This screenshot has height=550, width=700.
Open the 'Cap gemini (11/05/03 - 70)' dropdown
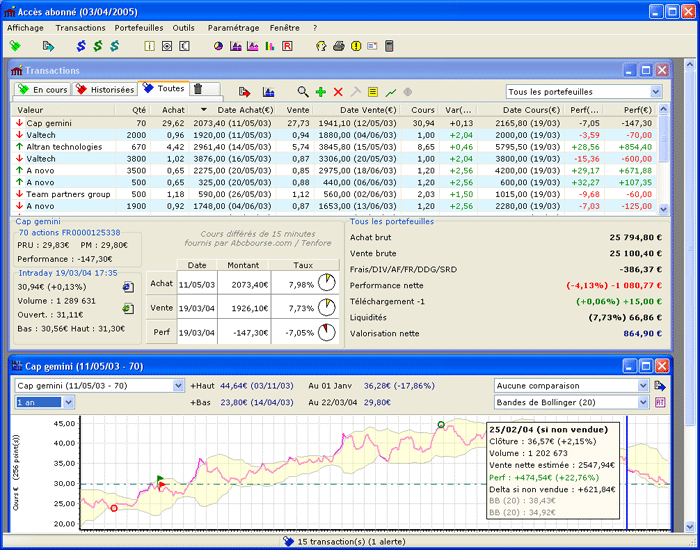click(179, 386)
